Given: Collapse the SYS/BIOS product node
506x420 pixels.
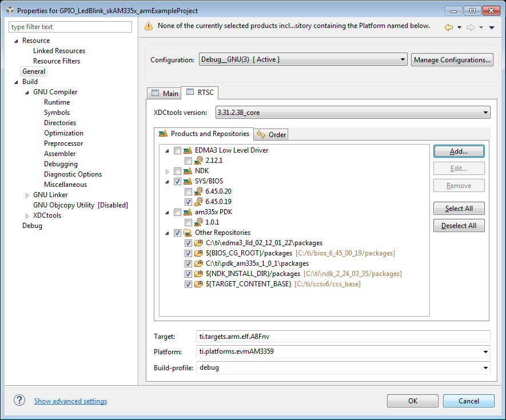Looking at the screenshot, I should point(167,182).
